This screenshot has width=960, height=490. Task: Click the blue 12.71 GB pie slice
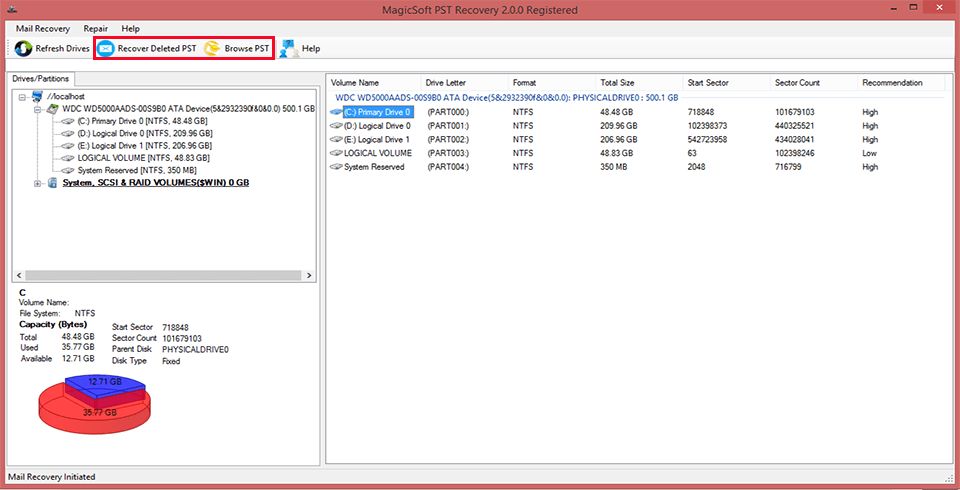(x=104, y=384)
